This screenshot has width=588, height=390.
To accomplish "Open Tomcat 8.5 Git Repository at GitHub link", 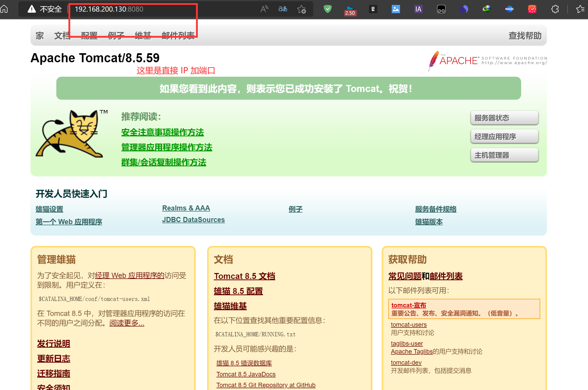I will point(266,385).
